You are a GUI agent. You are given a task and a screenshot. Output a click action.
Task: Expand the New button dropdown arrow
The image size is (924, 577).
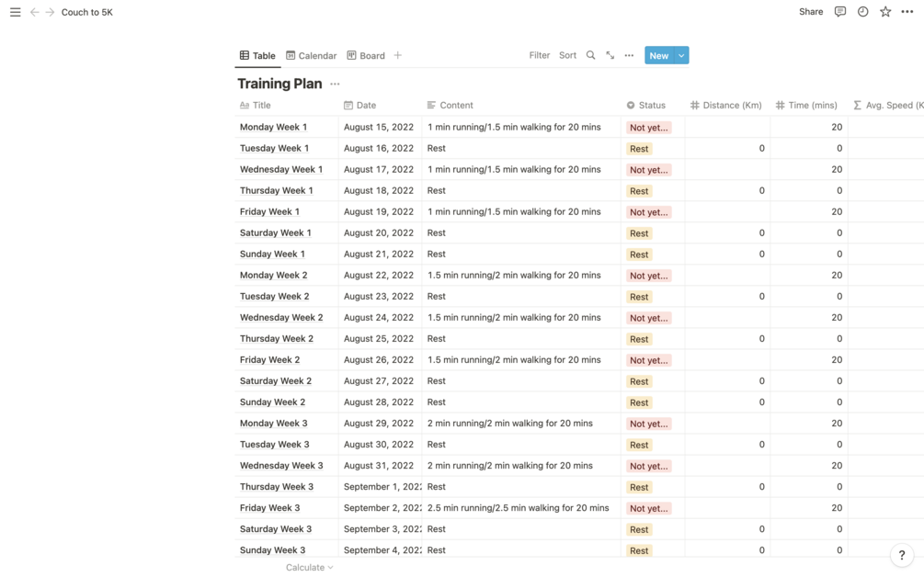coord(681,55)
